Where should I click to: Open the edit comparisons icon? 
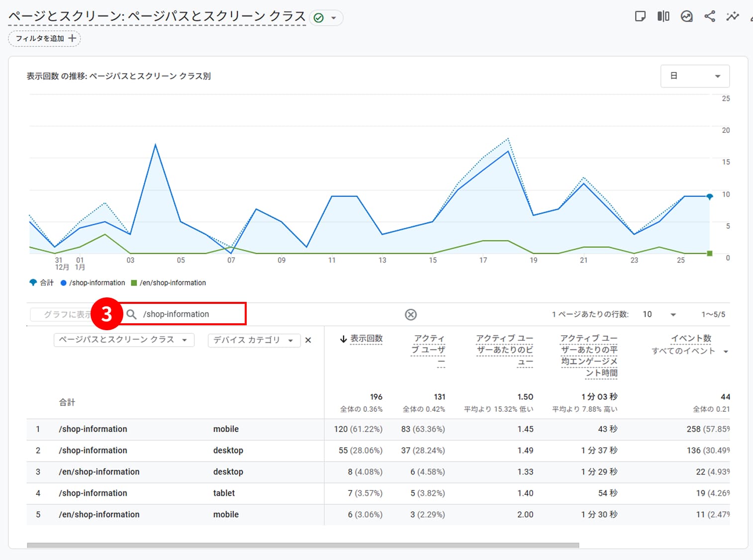coord(663,16)
